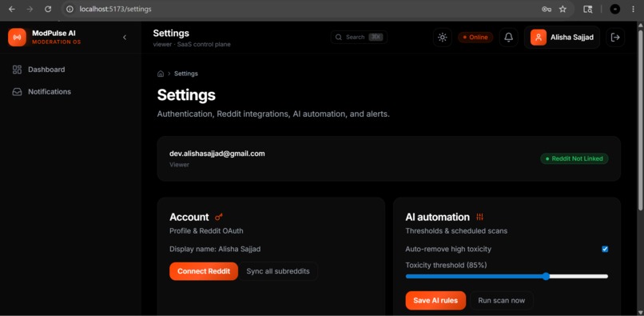Click sliders icon beside AI automation
The height and width of the screenshot is (316, 644).
pyautogui.click(x=479, y=217)
